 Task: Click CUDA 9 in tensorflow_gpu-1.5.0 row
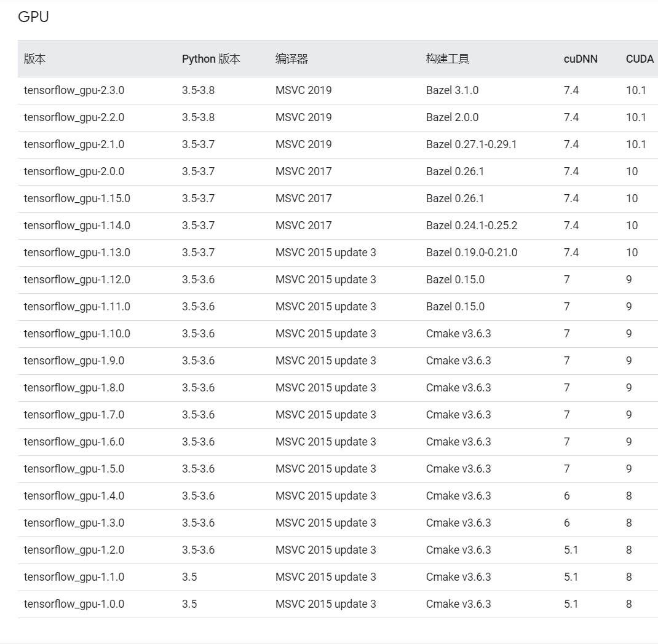(629, 469)
